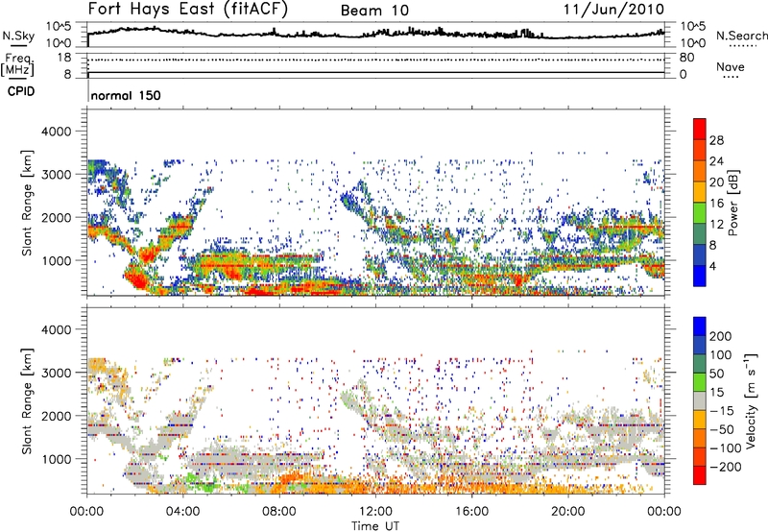
Task: Click the '28' tick on power colorbar
Action: [716, 140]
